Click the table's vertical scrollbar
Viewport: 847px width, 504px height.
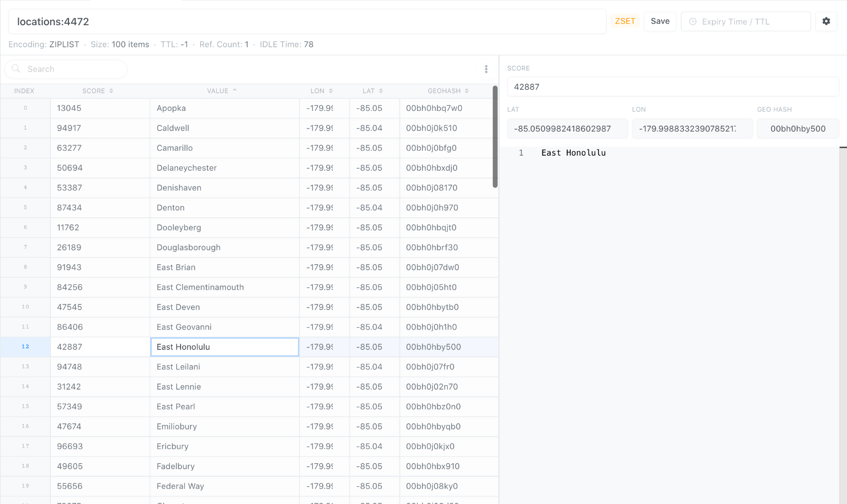495,137
